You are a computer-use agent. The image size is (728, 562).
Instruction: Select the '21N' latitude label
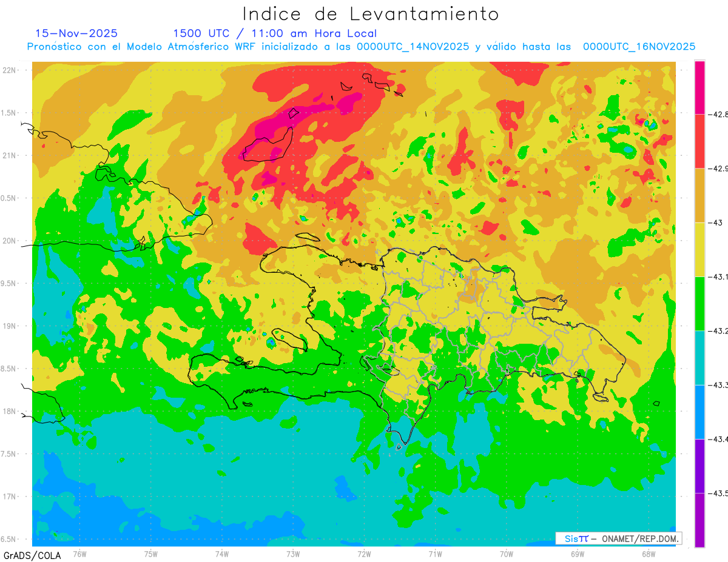pos(10,155)
